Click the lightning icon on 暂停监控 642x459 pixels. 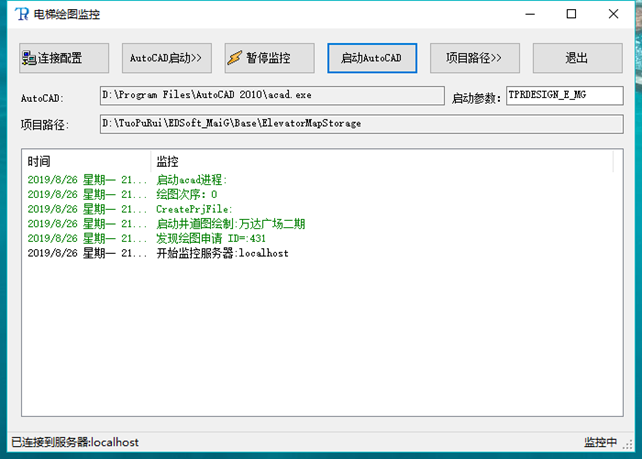(235, 58)
